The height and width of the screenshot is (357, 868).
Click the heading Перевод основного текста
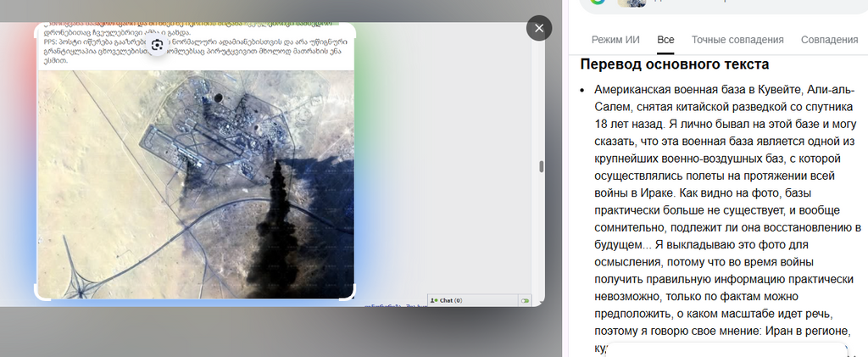[x=674, y=64]
